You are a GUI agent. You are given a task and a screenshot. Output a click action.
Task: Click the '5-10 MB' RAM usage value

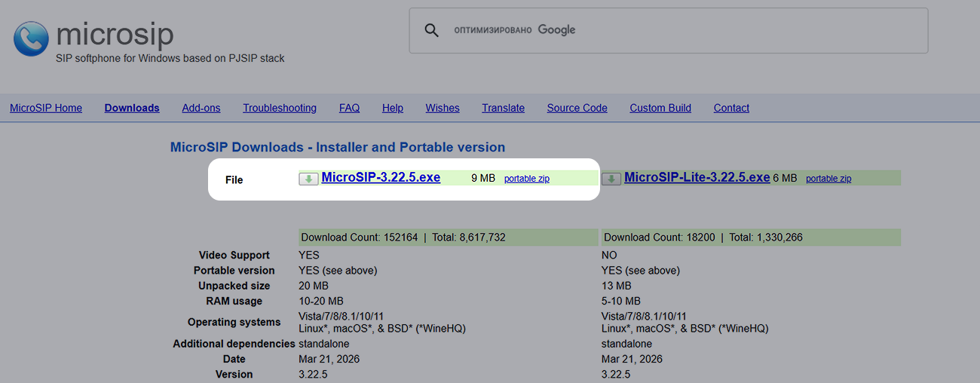(x=620, y=301)
